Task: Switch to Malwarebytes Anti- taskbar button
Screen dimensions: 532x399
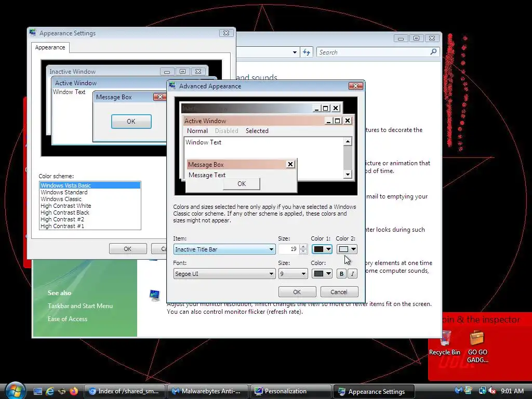Action: point(207,391)
